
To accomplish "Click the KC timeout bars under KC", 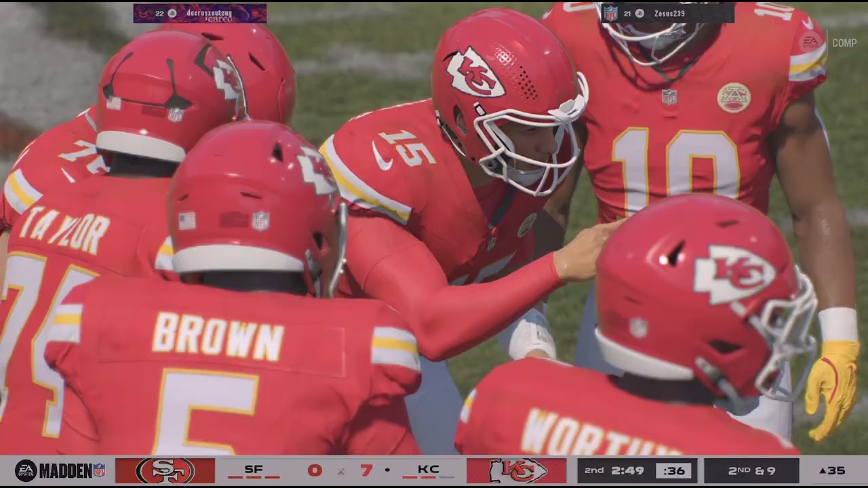I will click(429, 478).
